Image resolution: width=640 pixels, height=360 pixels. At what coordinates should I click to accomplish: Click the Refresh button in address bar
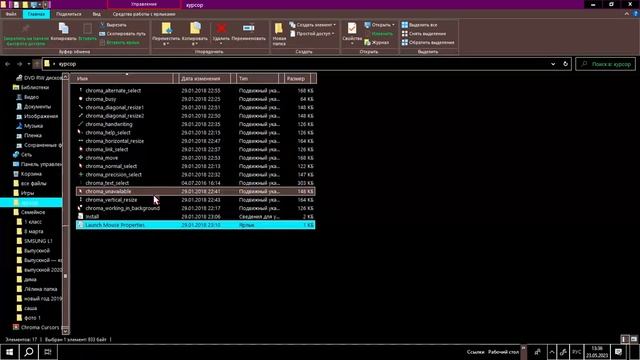pyautogui.click(x=565, y=64)
